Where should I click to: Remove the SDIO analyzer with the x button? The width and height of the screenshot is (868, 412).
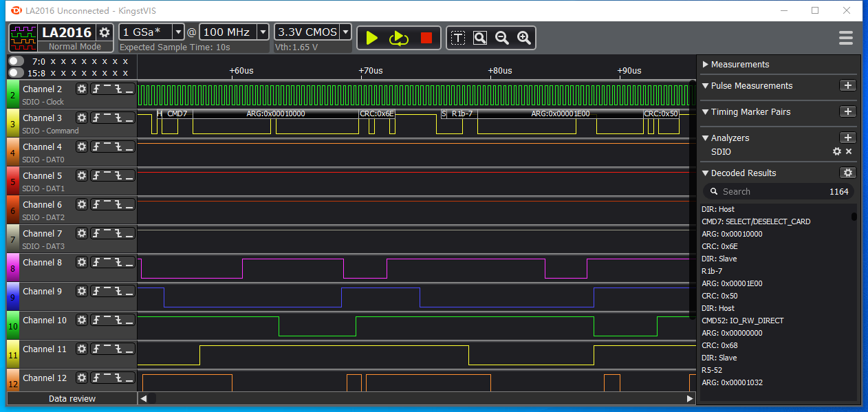tap(848, 151)
